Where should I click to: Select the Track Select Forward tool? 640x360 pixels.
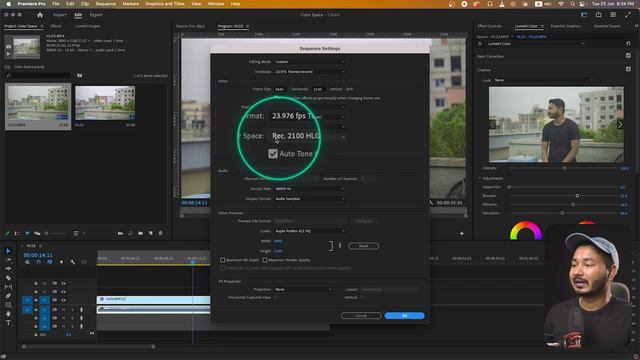point(8,260)
